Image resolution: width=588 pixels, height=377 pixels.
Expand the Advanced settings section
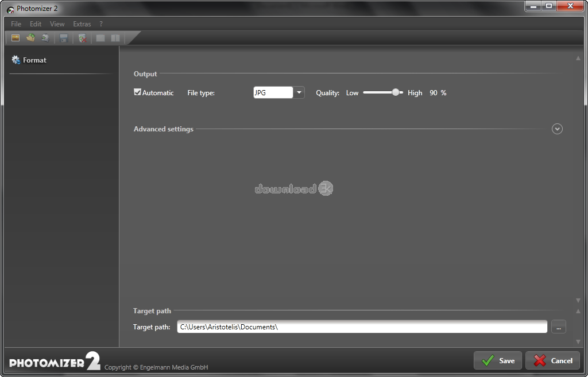coord(557,129)
